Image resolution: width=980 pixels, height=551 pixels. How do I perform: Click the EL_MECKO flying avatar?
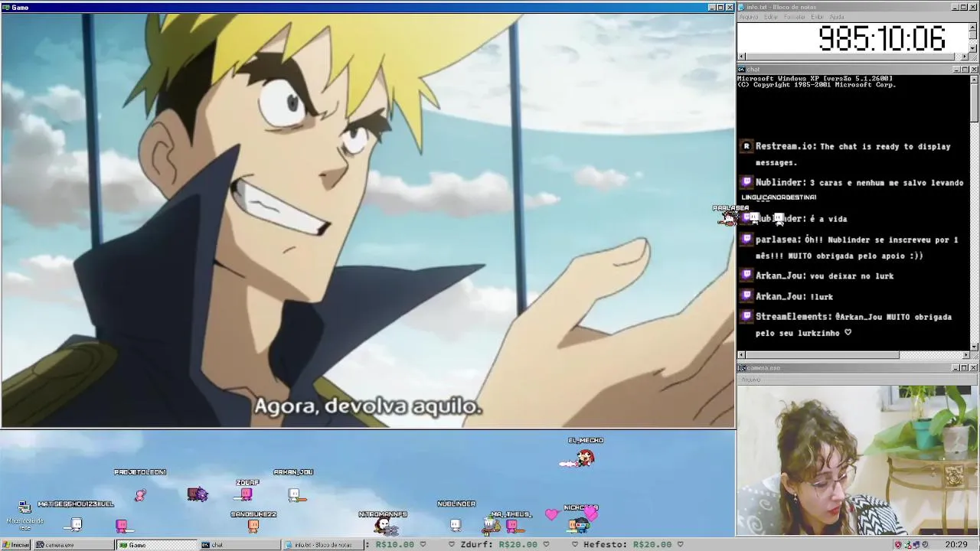click(x=578, y=458)
